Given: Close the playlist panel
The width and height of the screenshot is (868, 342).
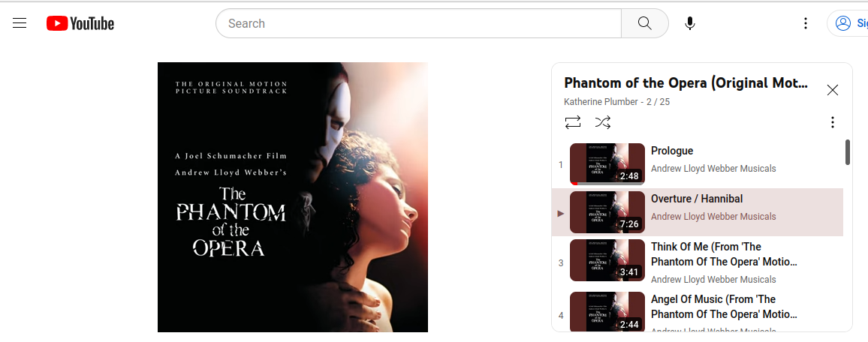Looking at the screenshot, I should (832, 90).
